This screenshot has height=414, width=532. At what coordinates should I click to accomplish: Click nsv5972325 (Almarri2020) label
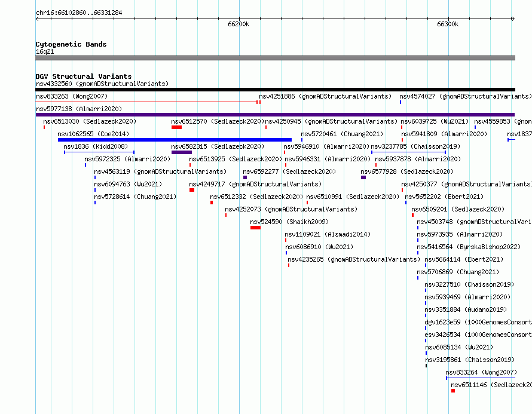(127, 159)
